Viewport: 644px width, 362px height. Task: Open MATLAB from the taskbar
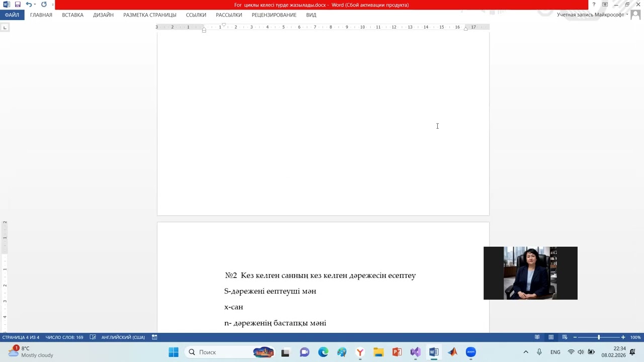[452, 352]
